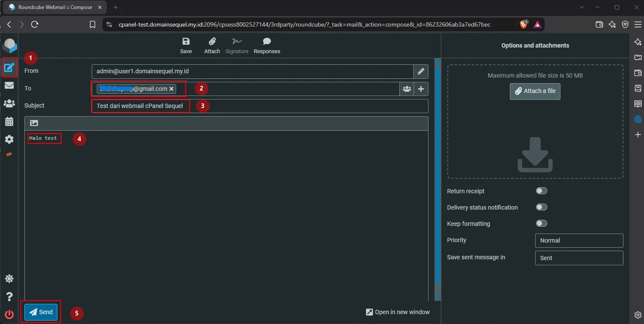The image size is (644, 324).
Task: Click the insert image icon in the editor bar
Action: point(34,123)
